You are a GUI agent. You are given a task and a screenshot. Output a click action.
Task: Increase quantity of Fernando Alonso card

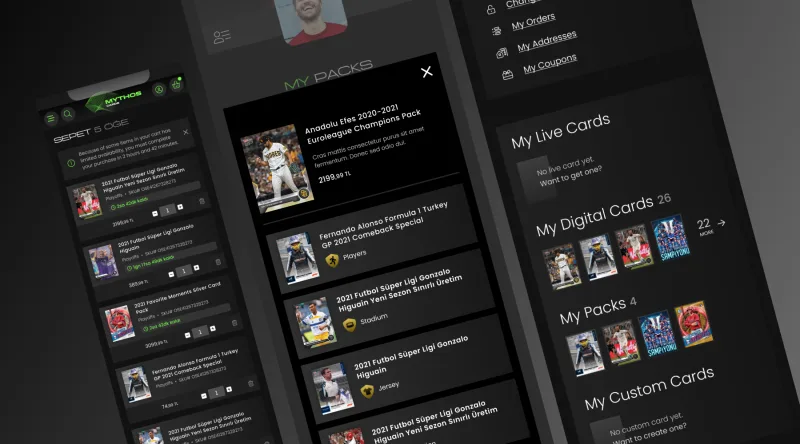(x=229, y=389)
